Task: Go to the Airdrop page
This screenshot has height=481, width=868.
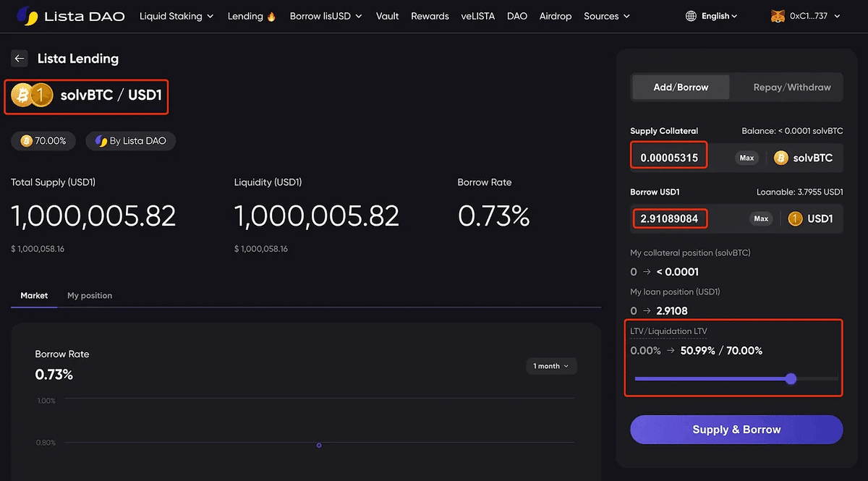Action: pyautogui.click(x=556, y=16)
